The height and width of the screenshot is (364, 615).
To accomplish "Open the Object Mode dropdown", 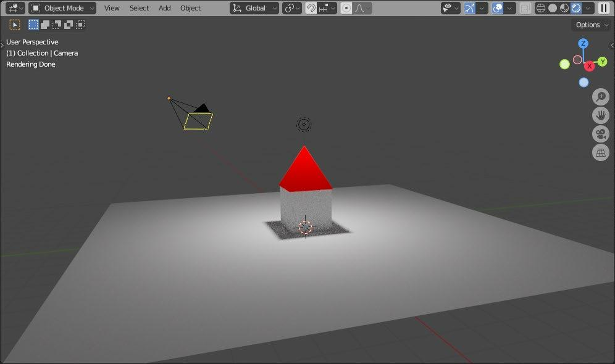I will tap(62, 8).
